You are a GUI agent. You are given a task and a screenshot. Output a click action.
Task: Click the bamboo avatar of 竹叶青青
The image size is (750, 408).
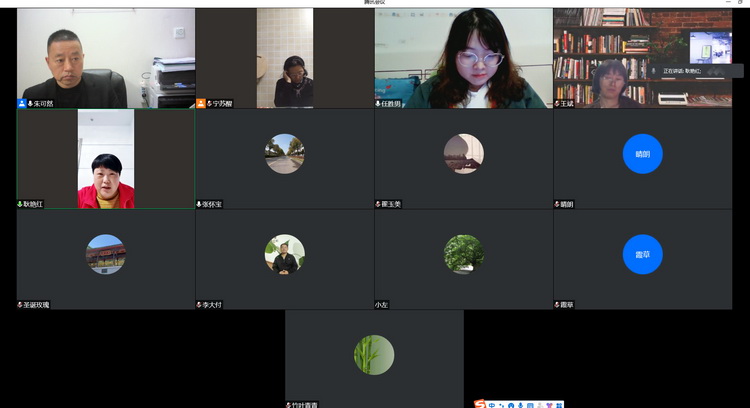(374, 355)
